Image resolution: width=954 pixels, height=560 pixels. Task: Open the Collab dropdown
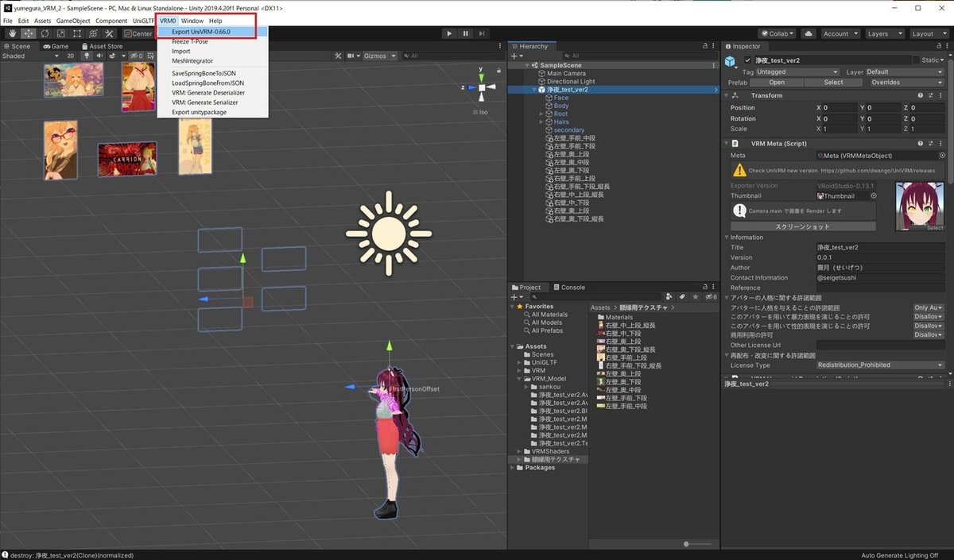coord(778,33)
